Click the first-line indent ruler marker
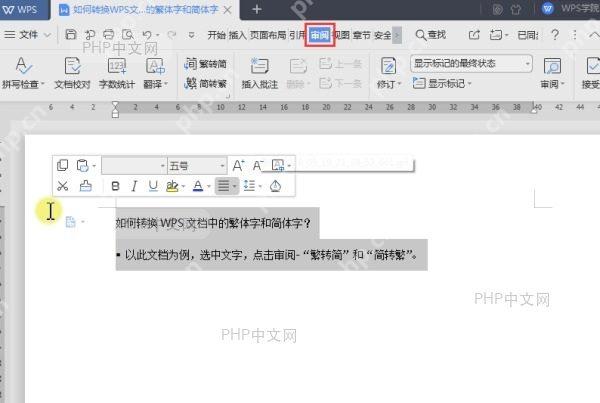Viewport: 600px width, 403px height. click(115, 104)
